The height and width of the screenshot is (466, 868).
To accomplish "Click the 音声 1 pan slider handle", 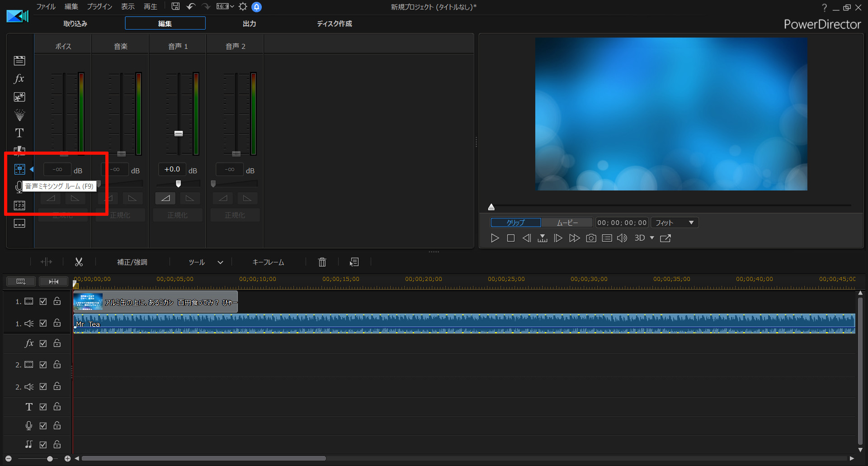I will pos(179,184).
